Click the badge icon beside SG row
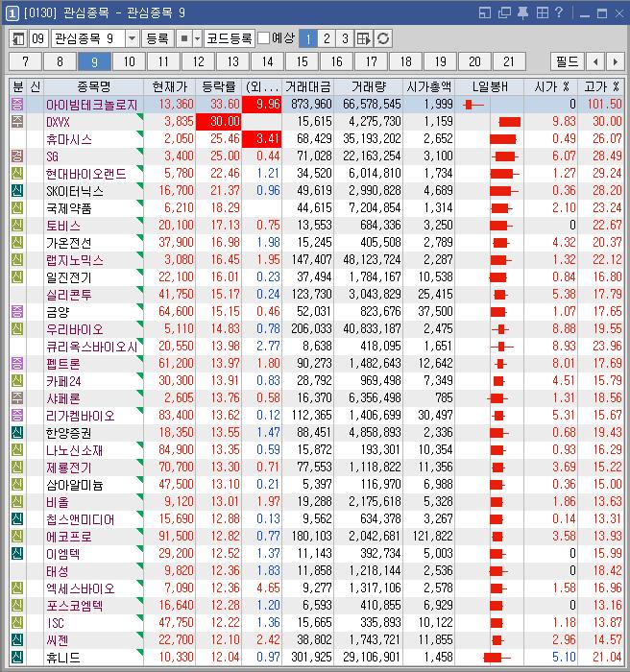 [x=17, y=156]
